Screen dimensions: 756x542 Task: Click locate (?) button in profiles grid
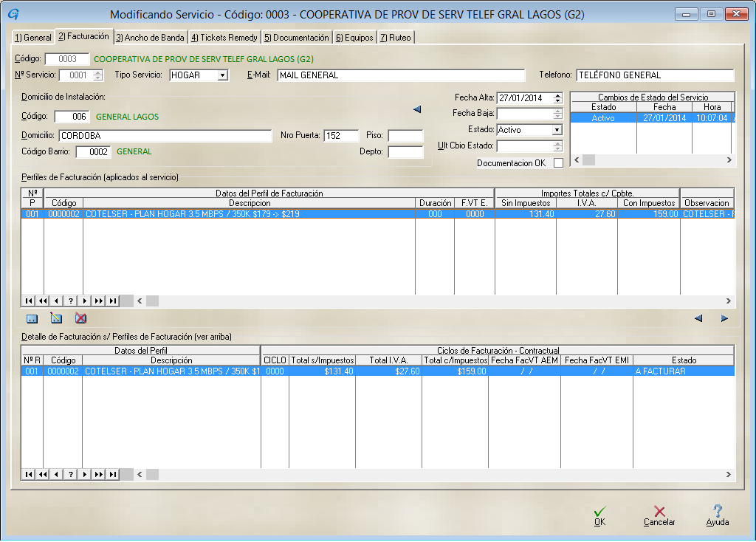pyautogui.click(x=71, y=301)
